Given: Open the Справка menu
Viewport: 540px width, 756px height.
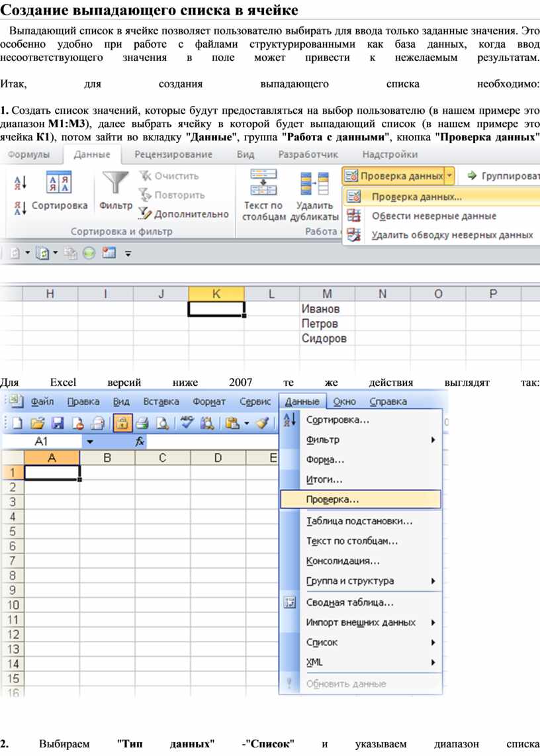Looking at the screenshot, I should coord(388,402).
